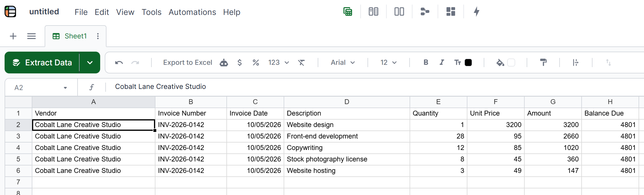Image resolution: width=644 pixels, height=195 pixels.
Task: Click the Unit Price cell showing 3200
Action: pyautogui.click(x=496, y=125)
